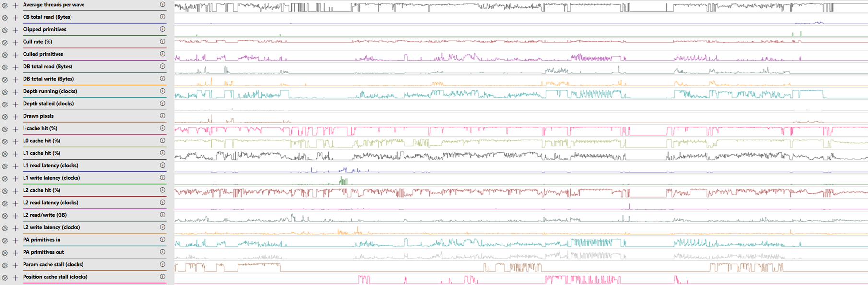This screenshot has width=868, height=285.
Task: Show info for PA primitives out
Action: [163, 252]
